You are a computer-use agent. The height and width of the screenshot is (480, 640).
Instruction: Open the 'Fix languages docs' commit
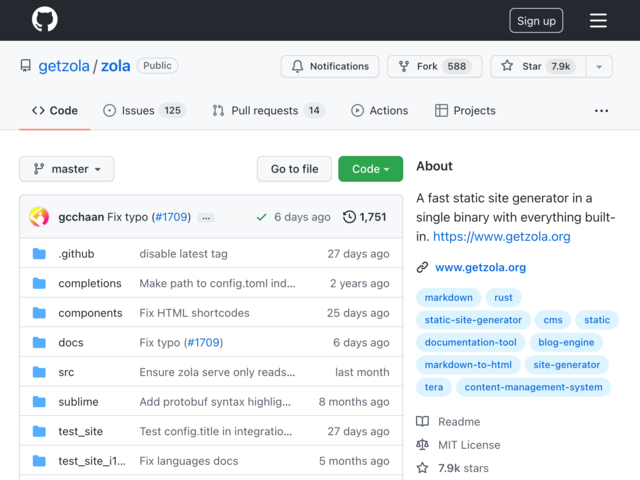189,461
